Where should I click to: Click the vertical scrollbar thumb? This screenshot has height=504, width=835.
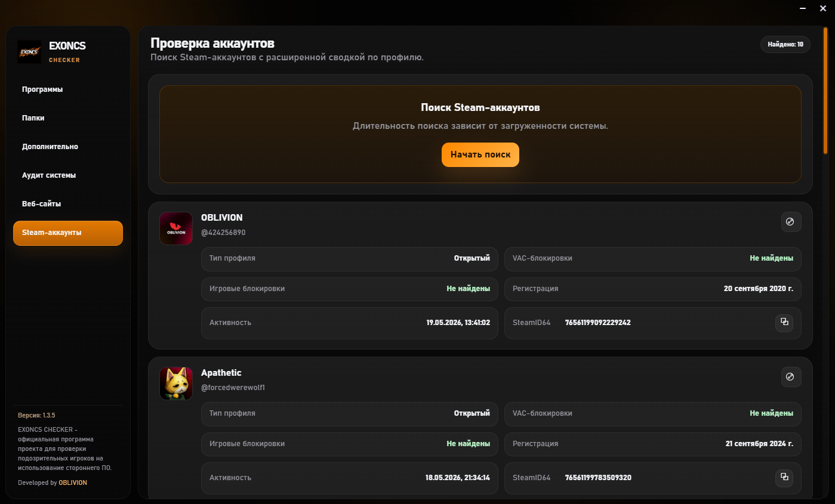tap(825, 91)
